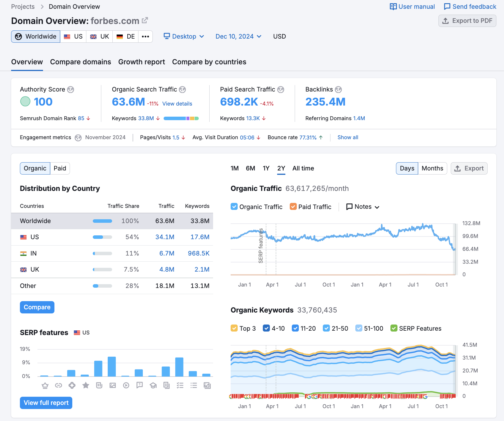Viewport: 504px width, 421px height.
Task: Click the View details link
Action: point(177,104)
